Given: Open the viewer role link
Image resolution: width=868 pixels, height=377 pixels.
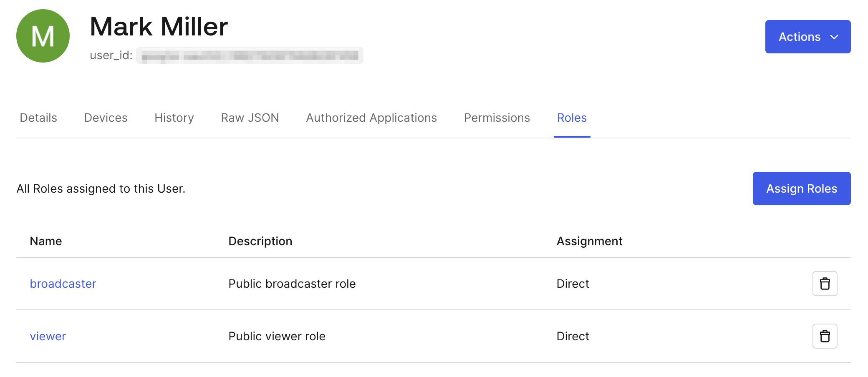Looking at the screenshot, I should (48, 336).
